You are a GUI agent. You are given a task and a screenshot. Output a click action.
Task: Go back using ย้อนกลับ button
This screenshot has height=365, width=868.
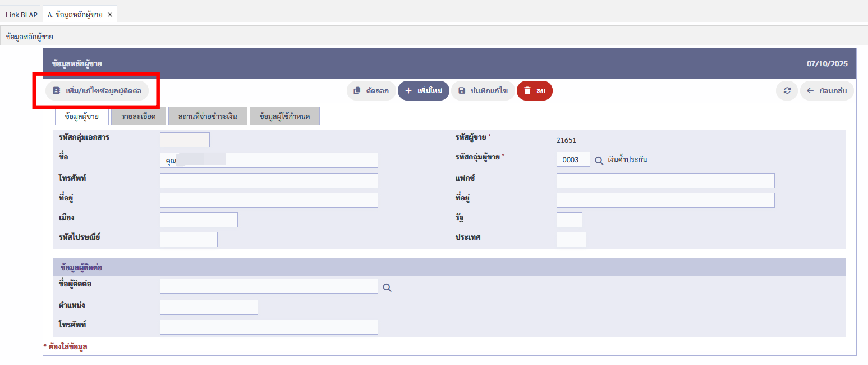click(826, 90)
